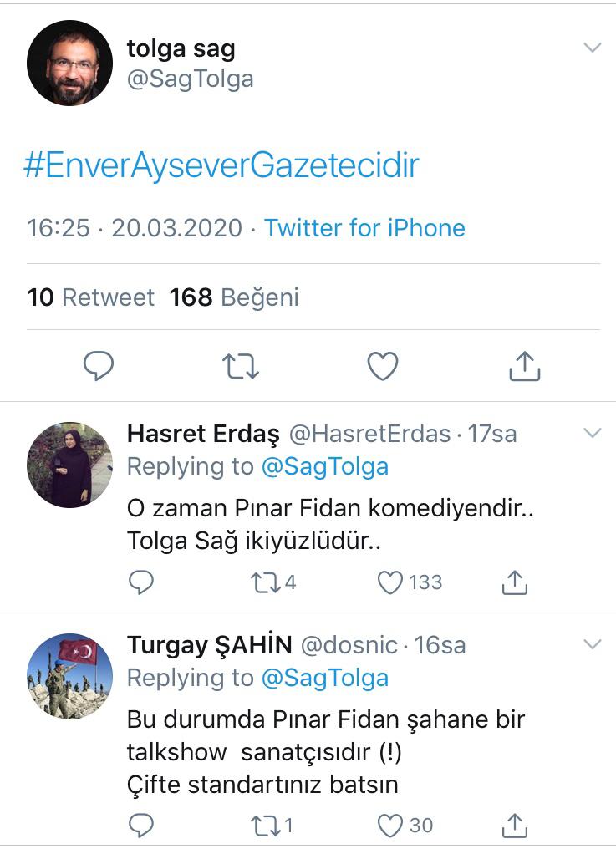Click the Twitter for iPhone link
This screenshot has width=616, height=849.
tap(364, 228)
